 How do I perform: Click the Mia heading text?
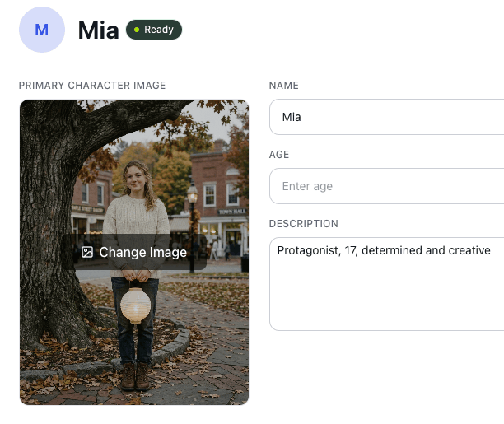point(98,30)
